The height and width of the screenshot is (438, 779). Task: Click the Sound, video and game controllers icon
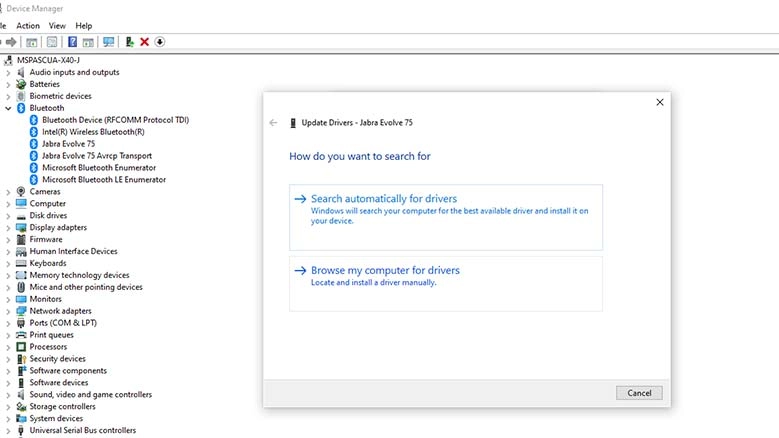(x=21, y=394)
